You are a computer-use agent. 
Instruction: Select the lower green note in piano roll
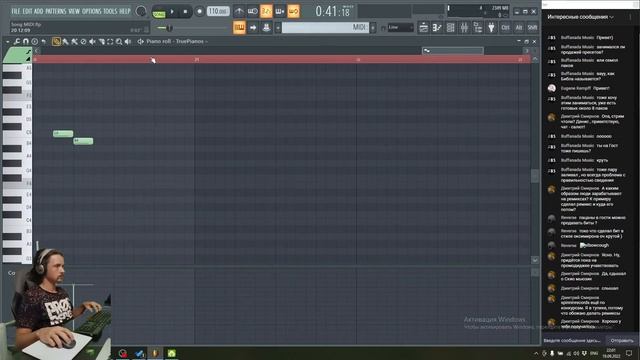coord(83,141)
